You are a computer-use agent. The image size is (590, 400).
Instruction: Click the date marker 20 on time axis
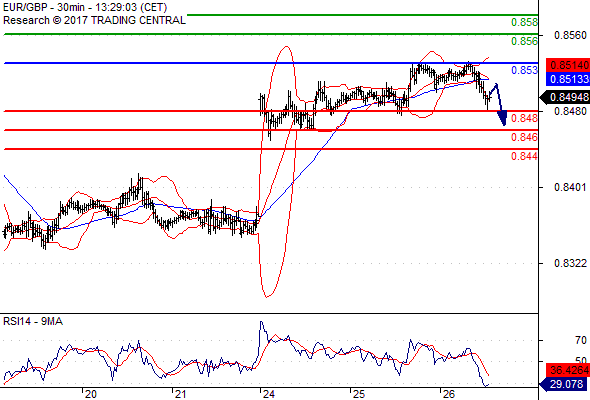(x=90, y=394)
